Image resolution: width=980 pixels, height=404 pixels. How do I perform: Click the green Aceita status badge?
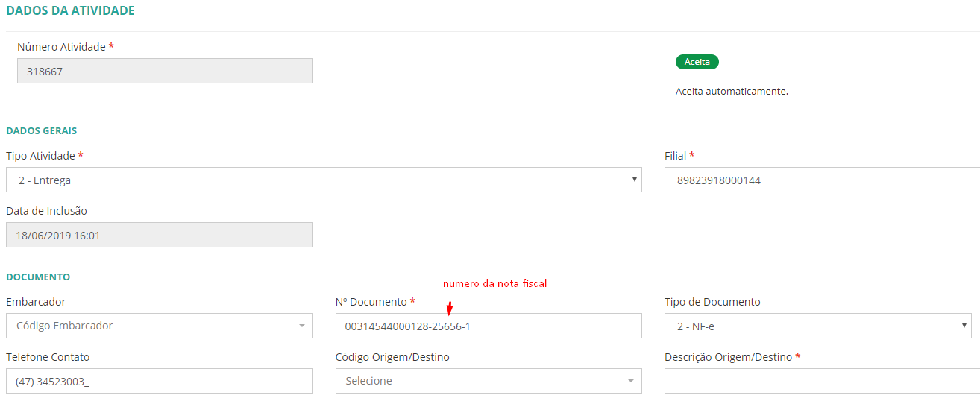(x=697, y=62)
